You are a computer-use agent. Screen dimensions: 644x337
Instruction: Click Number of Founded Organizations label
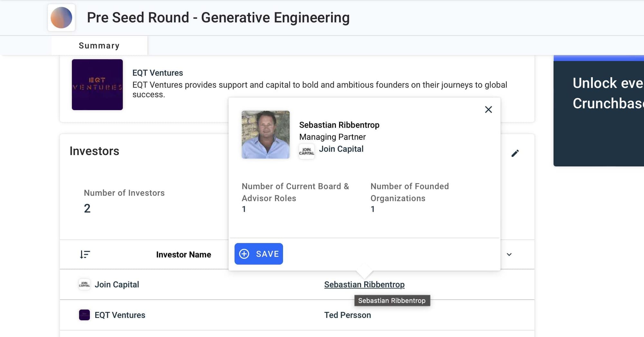point(409,192)
